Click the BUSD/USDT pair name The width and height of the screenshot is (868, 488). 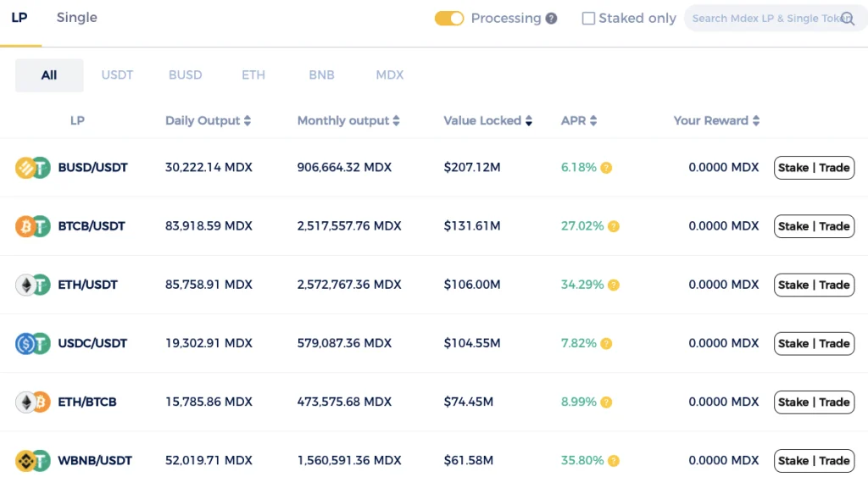93,168
